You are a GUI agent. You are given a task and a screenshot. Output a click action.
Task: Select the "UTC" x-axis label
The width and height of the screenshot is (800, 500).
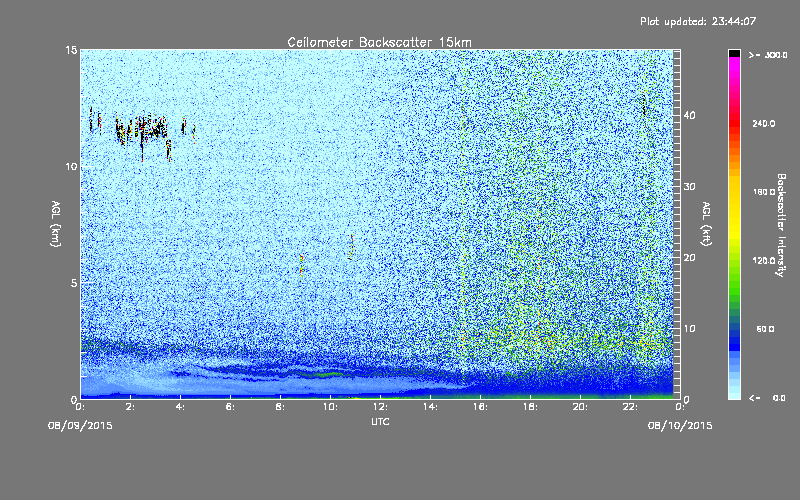[380, 421]
